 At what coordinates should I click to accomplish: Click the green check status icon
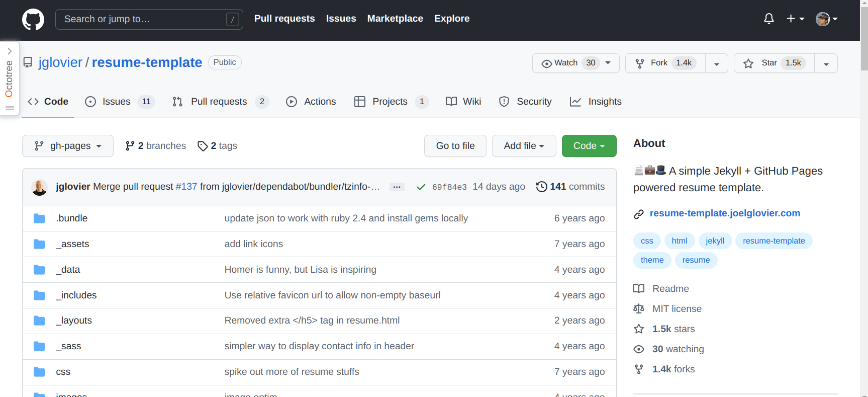(x=421, y=187)
